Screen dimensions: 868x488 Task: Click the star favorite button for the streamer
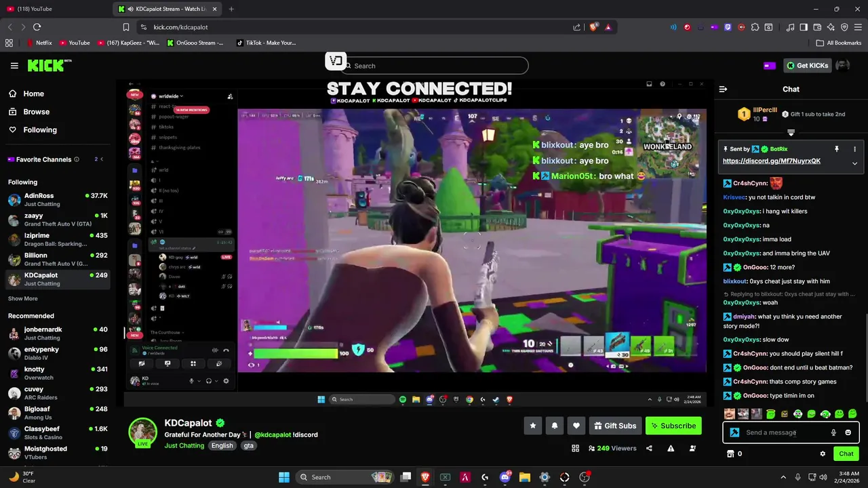(533, 426)
